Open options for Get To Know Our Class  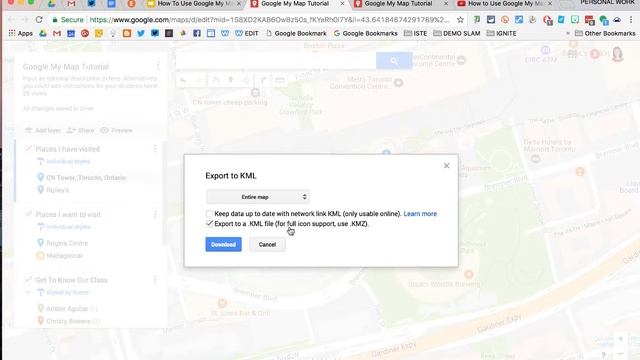pyautogui.click(x=155, y=280)
